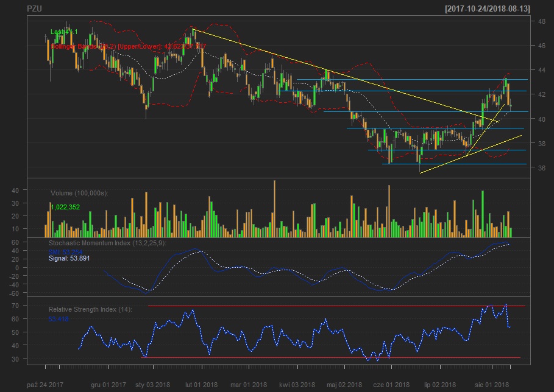Click the lowest blue horizontal level near 36
The width and height of the screenshot is (554, 392).
coord(455,164)
